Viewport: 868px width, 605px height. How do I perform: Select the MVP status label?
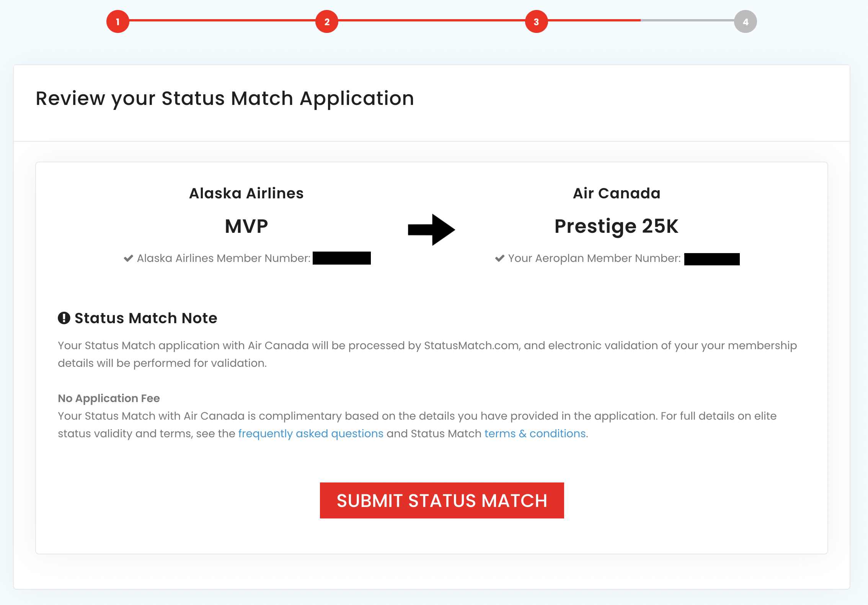pyautogui.click(x=246, y=226)
